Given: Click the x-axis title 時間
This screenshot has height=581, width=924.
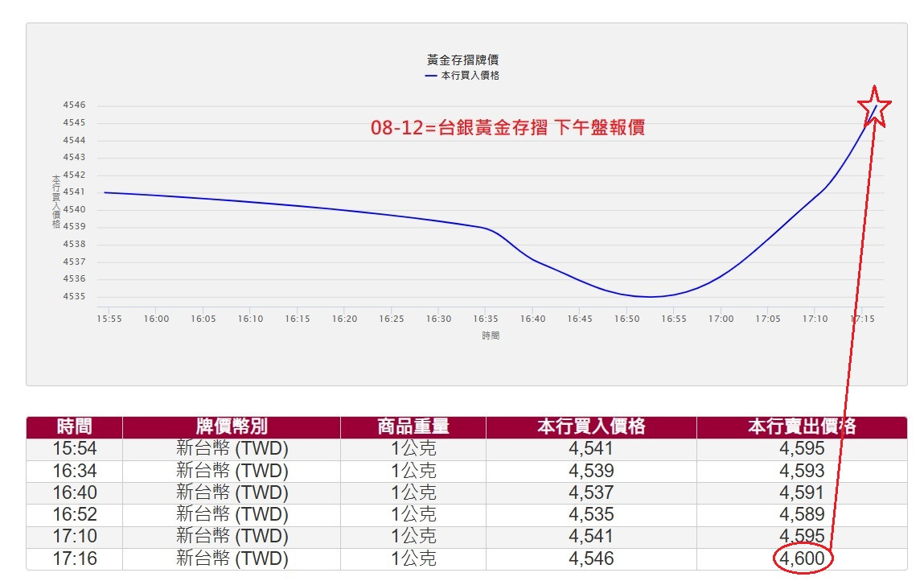Looking at the screenshot, I should tap(491, 336).
